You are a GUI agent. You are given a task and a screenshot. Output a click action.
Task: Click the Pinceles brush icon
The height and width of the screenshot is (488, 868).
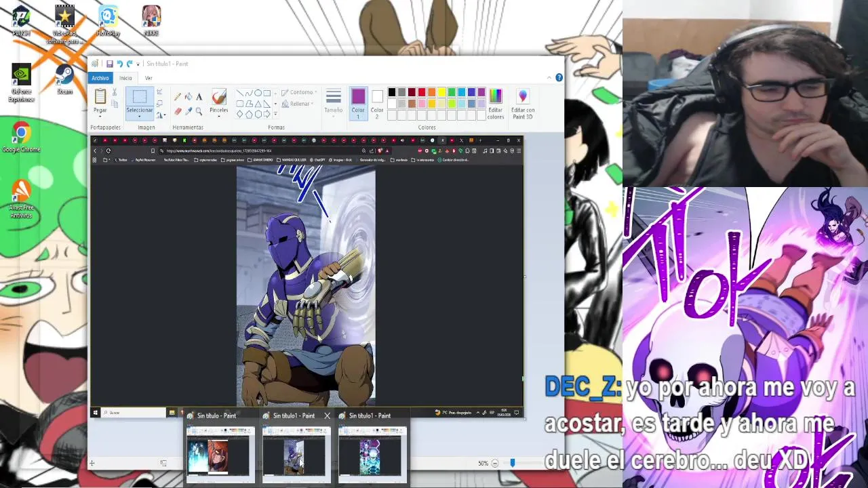[x=218, y=97]
